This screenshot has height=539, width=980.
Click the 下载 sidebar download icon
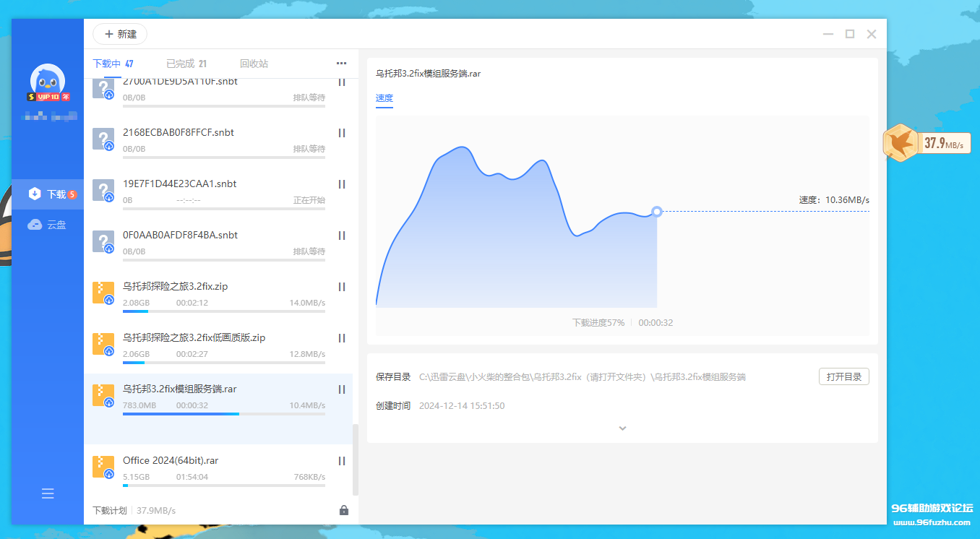pyautogui.click(x=34, y=194)
